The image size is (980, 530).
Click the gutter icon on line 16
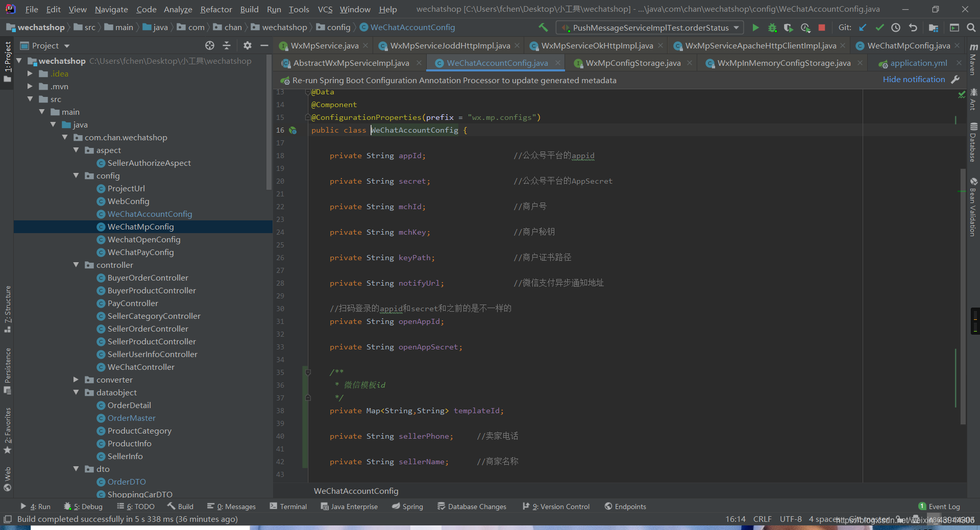(293, 130)
